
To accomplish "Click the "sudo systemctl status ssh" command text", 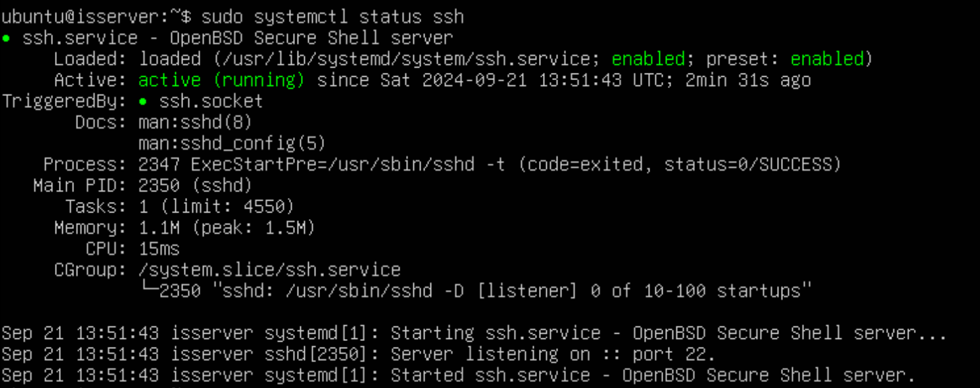I will click(333, 17).
